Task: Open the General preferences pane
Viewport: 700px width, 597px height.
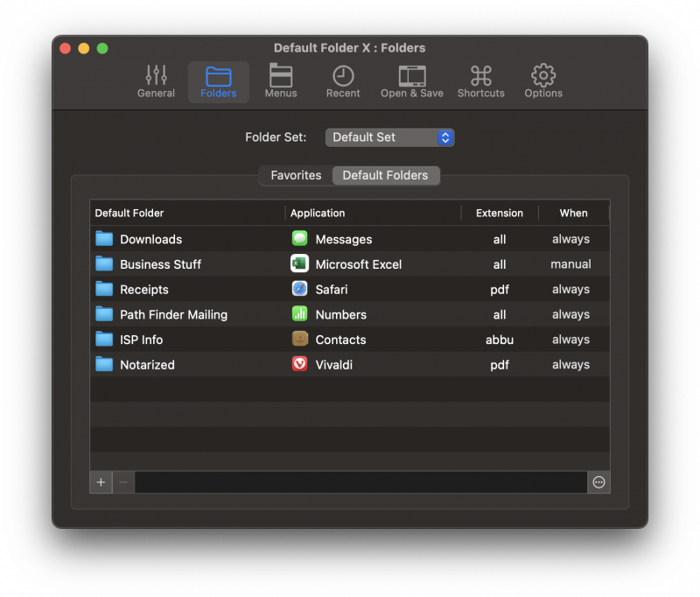Action: pos(156,81)
